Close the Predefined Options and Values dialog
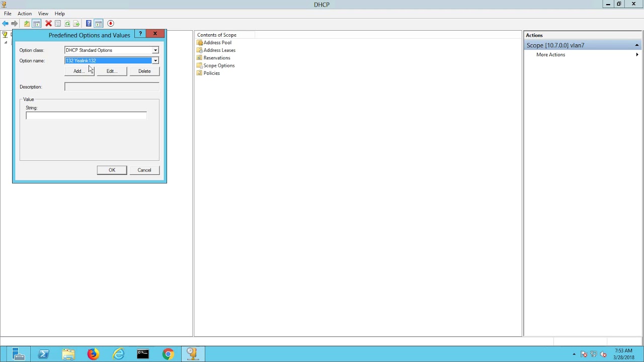This screenshot has width=644, height=362. pyautogui.click(x=155, y=34)
